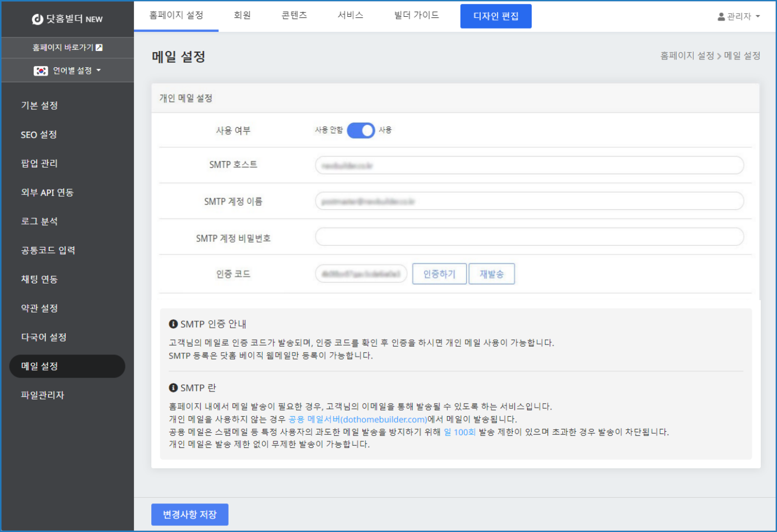Image resolution: width=777 pixels, height=532 pixels.
Task: Click the info icon next to SMTP 란
Action: [173, 388]
